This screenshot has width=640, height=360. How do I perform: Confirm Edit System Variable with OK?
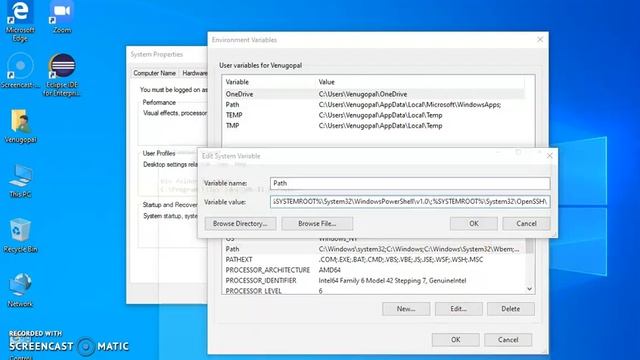pos(473,224)
